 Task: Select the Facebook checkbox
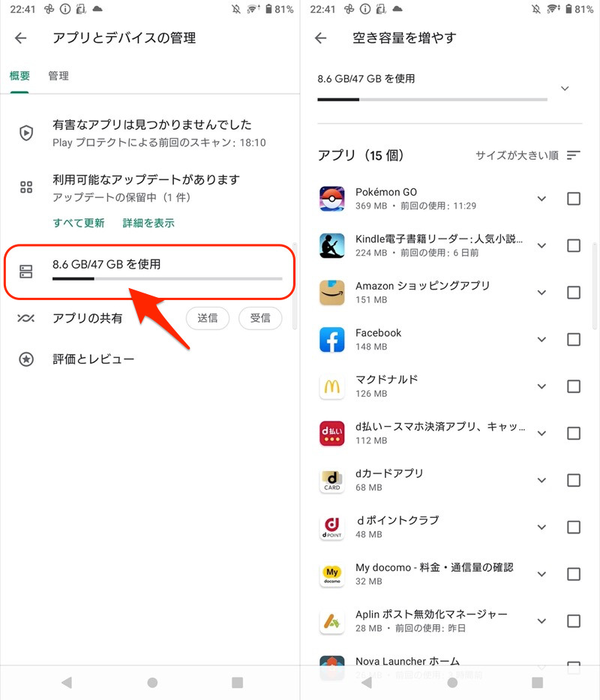coord(574,340)
